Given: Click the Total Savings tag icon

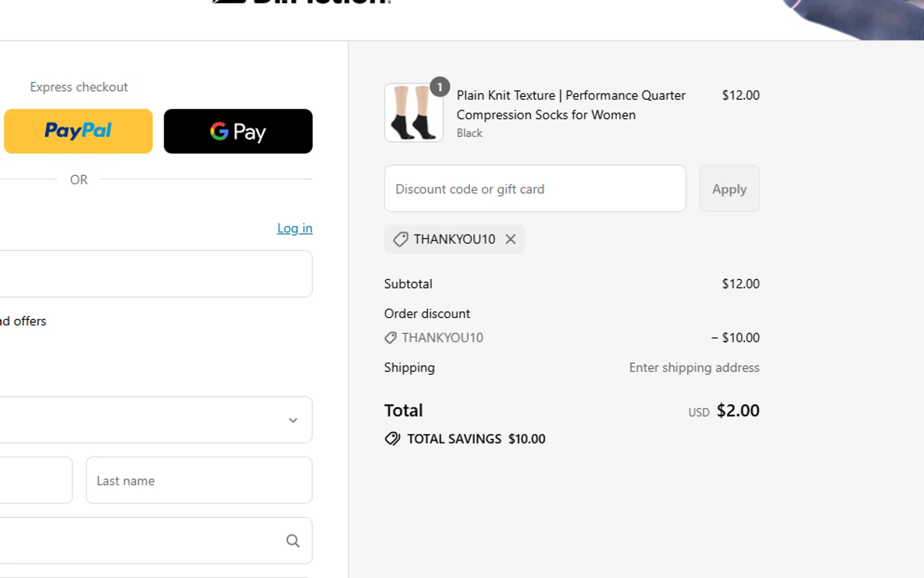Looking at the screenshot, I should [392, 439].
